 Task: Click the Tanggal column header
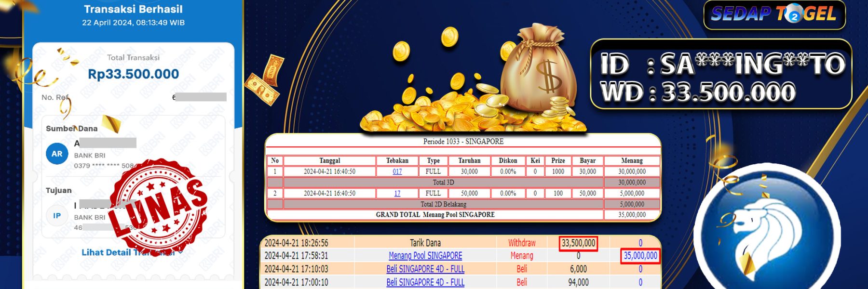coord(329,160)
